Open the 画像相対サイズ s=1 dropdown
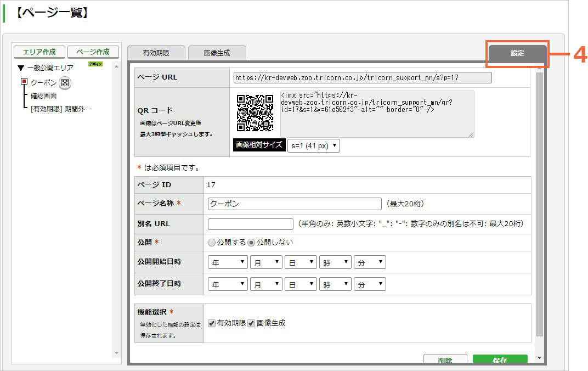Image resolution: width=588 pixels, height=371 pixels. point(314,145)
